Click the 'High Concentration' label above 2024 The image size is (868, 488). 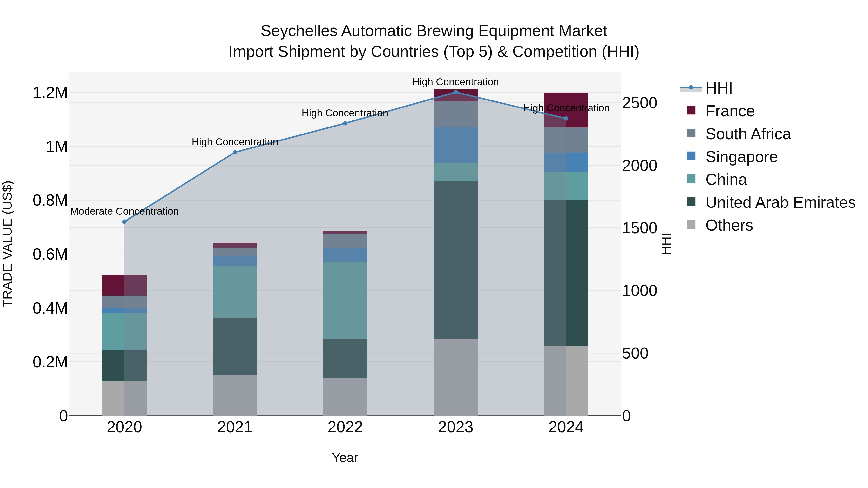click(x=566, y=108)
